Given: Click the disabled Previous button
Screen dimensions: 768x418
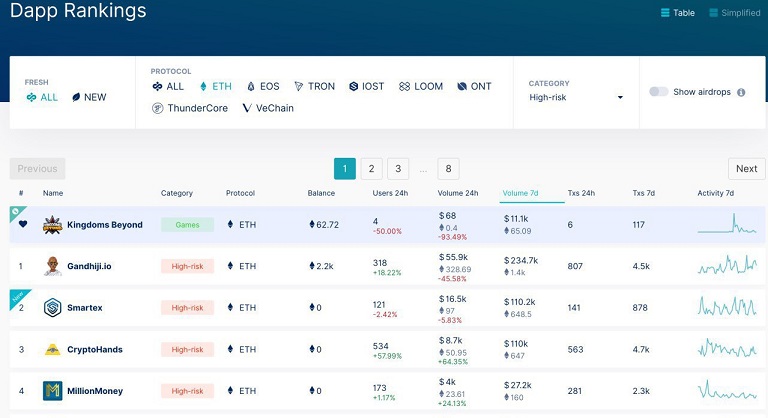Looking at the screenshot, I should coord(37,169).
